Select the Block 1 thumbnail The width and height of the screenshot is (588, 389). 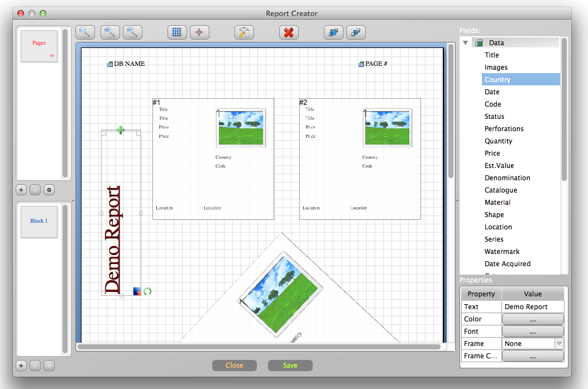point(39,222)
